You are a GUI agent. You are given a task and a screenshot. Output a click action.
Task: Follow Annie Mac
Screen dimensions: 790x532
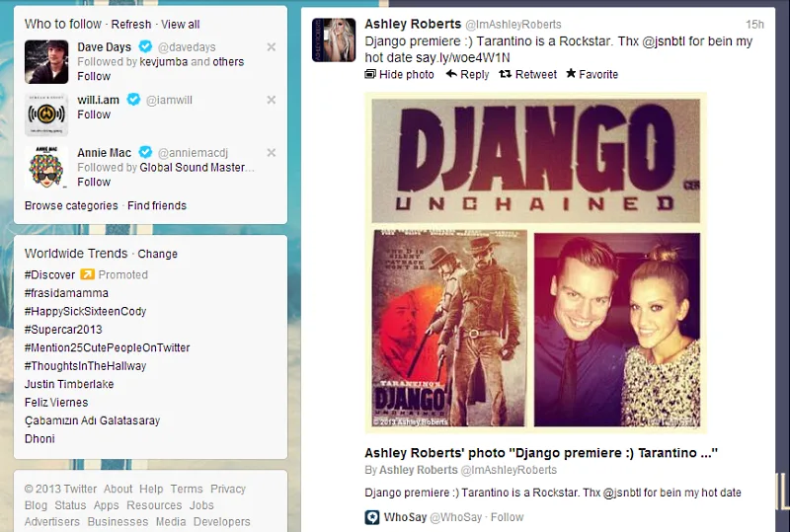[x=94, y=182]
